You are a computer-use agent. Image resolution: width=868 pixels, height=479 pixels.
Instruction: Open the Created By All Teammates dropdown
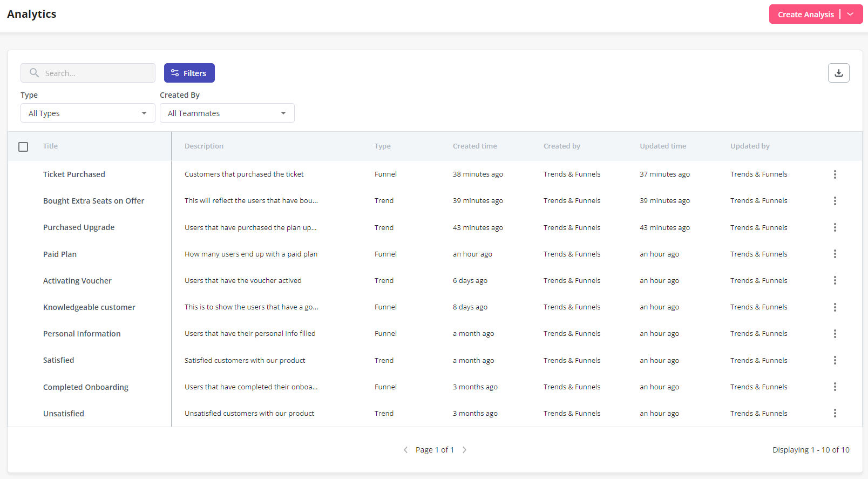(x=227, y=113)
